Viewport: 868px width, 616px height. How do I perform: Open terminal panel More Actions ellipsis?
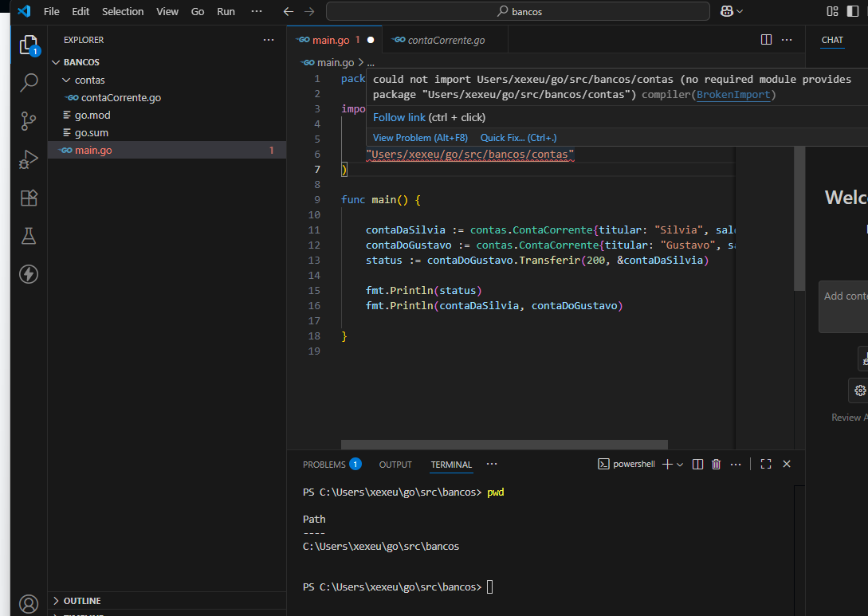[735, 465]
